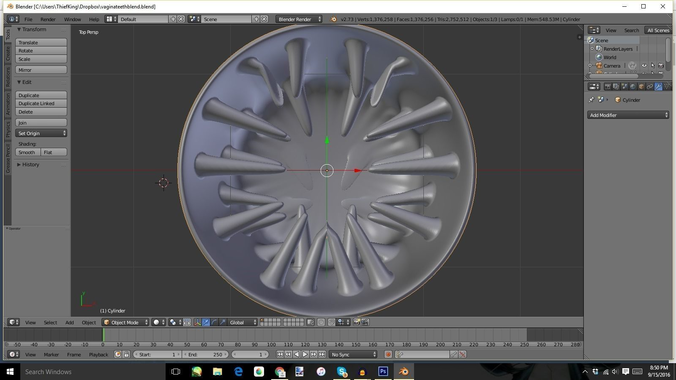Image resolution: width=676 pixels, height=380 pixels.
Task: Open the 3D view Select menu
Action: (x=50, y=322)
